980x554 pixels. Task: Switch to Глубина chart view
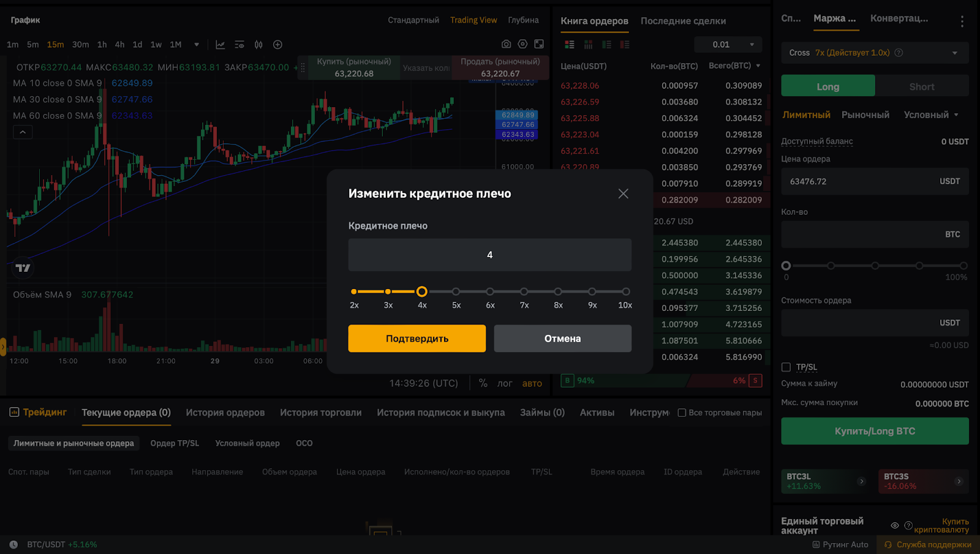pos(524,20)
